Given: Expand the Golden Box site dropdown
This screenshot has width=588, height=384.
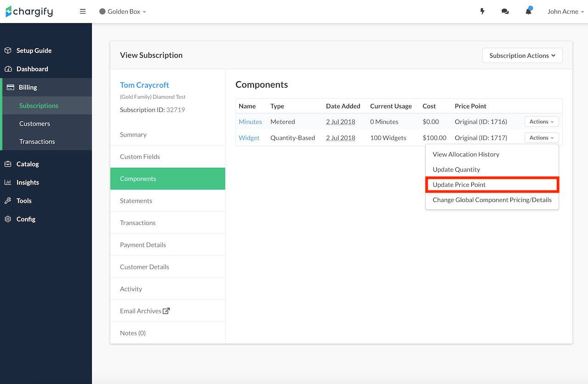Looking at the screenshot, I should tap(123, 11).
